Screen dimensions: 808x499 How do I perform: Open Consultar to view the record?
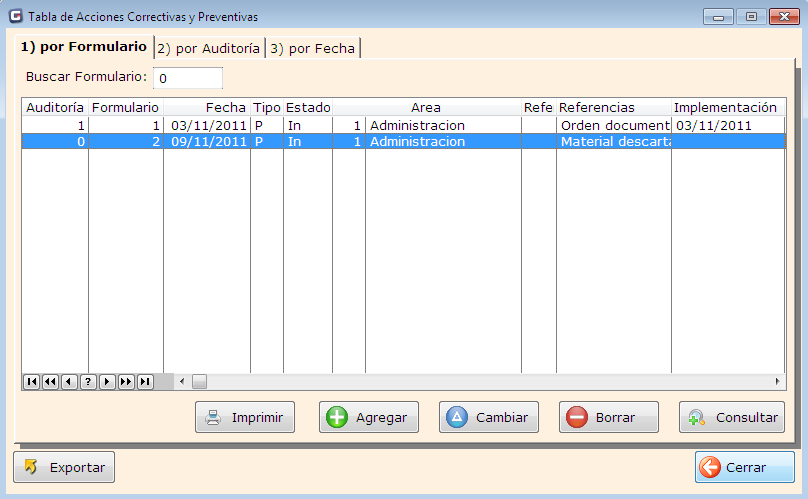pyautogui.click(x=731, y=417)
